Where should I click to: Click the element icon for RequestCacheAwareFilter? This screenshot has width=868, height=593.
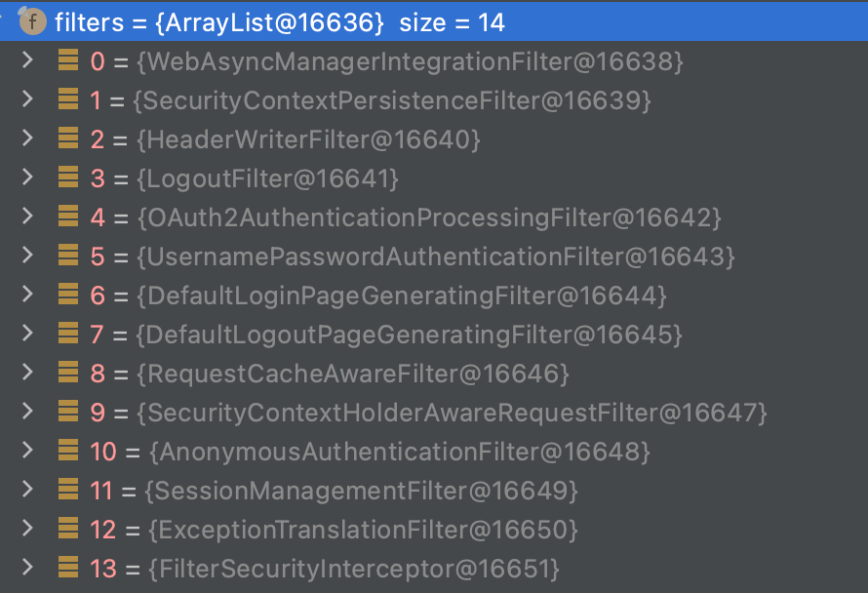pos(68,373)
